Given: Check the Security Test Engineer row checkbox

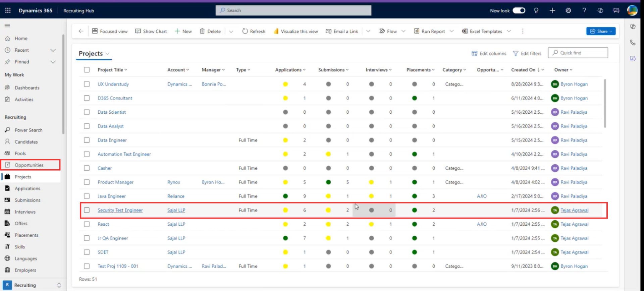Looking at the screenshot, I should pos(87,210).
